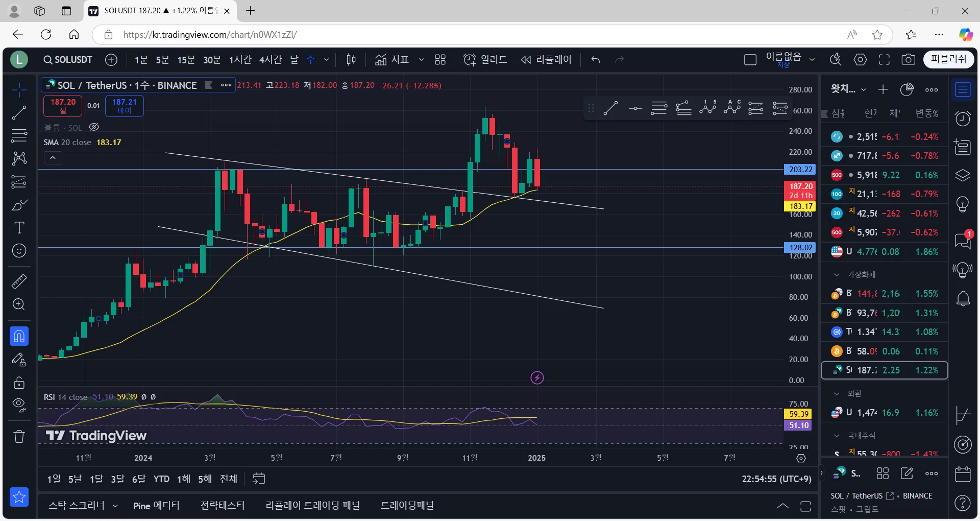Screen dimensions: 980x521
Task: Take a chart snapshot with camera
Action: 908,60
